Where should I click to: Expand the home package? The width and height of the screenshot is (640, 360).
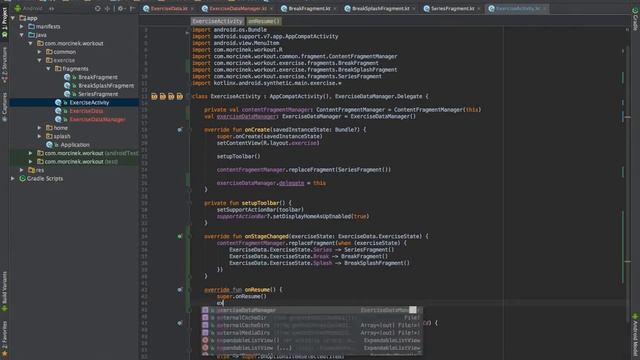click(x=40, y=128)
